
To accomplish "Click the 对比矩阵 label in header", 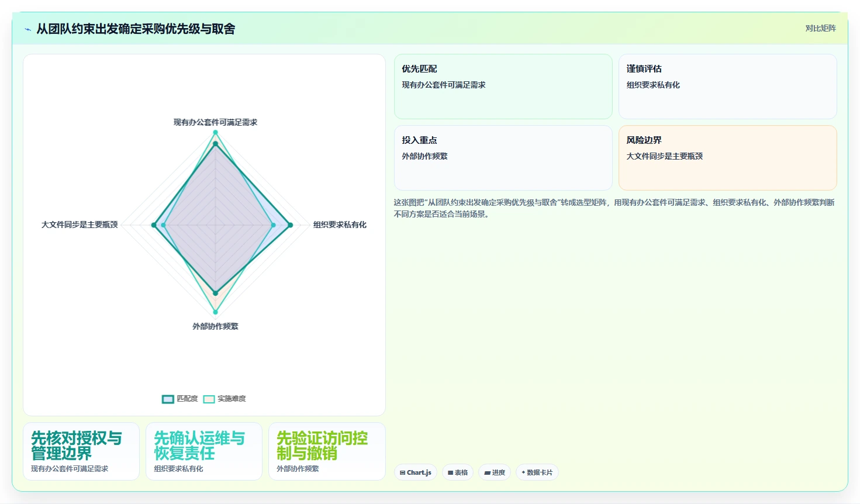I will [x=821, y=28].
